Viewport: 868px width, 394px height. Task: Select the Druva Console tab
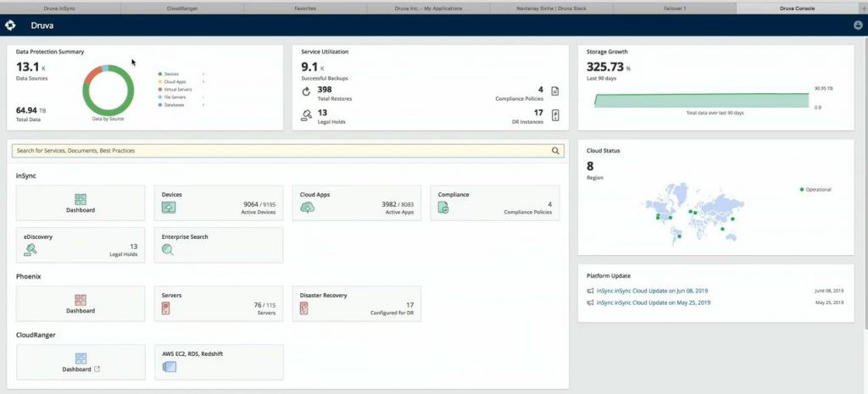click(x=797, y=8)
